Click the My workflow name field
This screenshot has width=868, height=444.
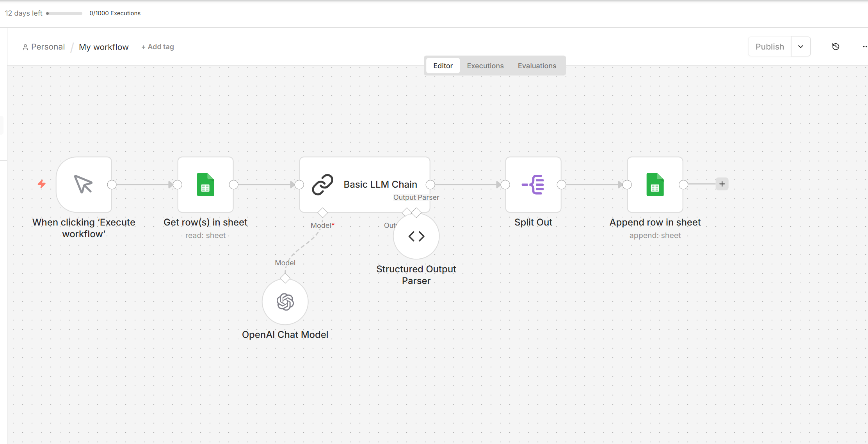[103, 47]
